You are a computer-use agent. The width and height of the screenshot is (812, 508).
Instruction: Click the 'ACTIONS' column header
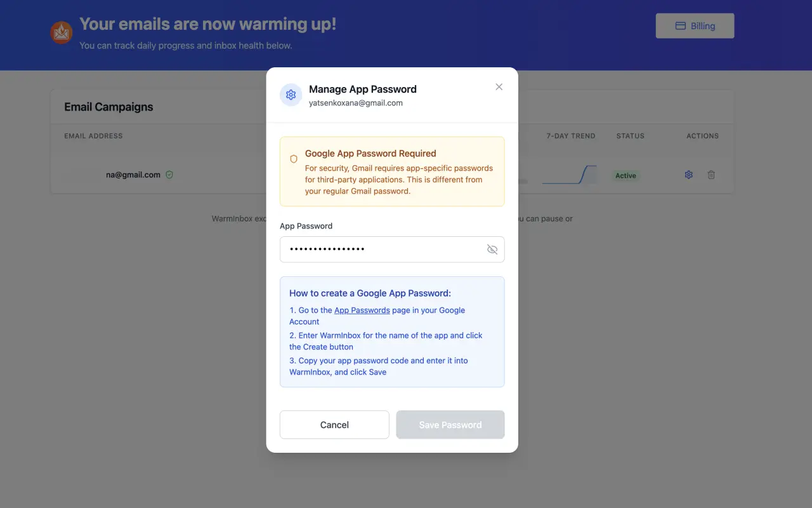point(702,136)
